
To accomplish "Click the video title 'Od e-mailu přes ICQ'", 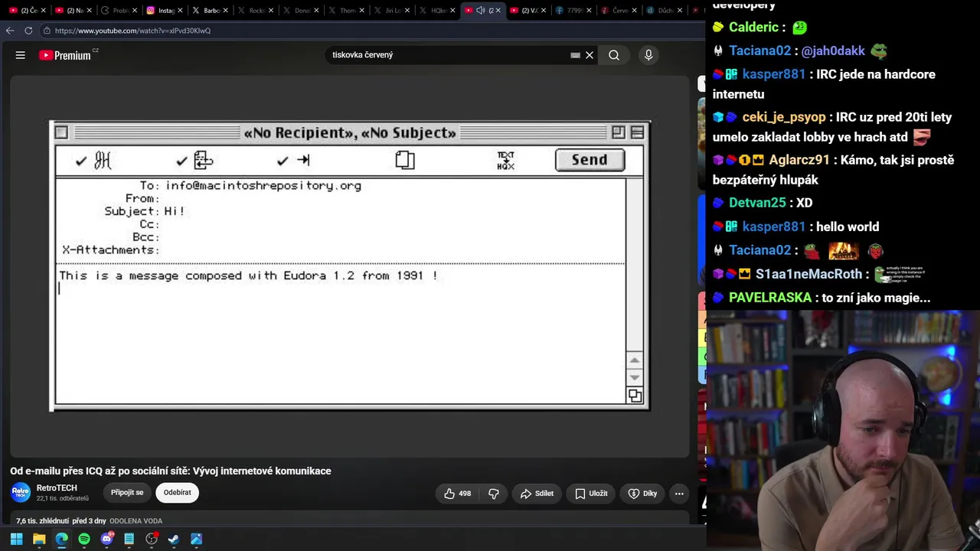I will point(171,471).
